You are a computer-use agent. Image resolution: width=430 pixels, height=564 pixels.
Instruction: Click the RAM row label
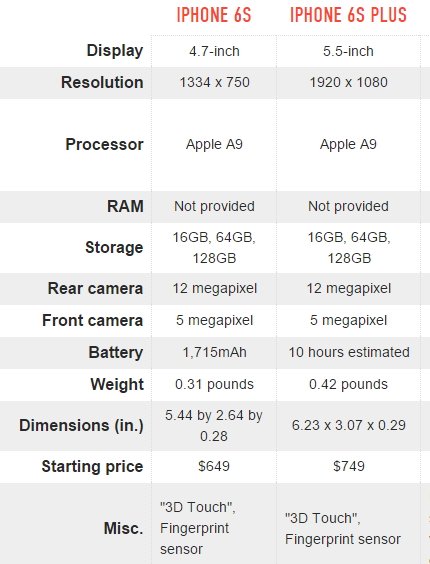(125, 206)
